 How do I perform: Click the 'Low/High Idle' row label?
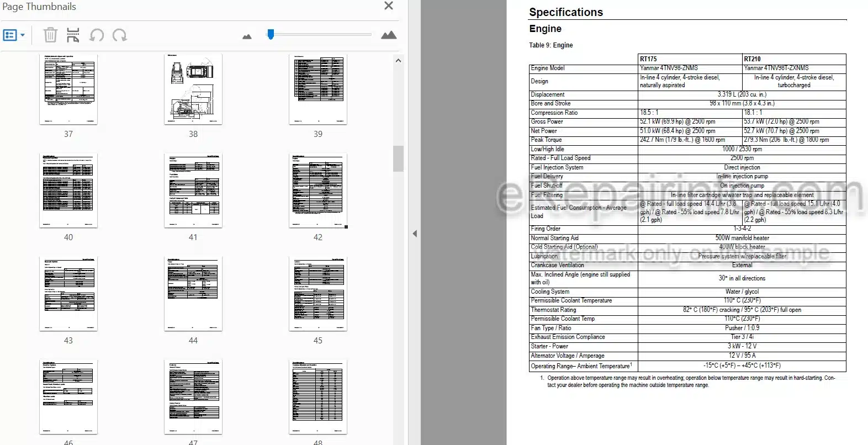pos(547,149)
